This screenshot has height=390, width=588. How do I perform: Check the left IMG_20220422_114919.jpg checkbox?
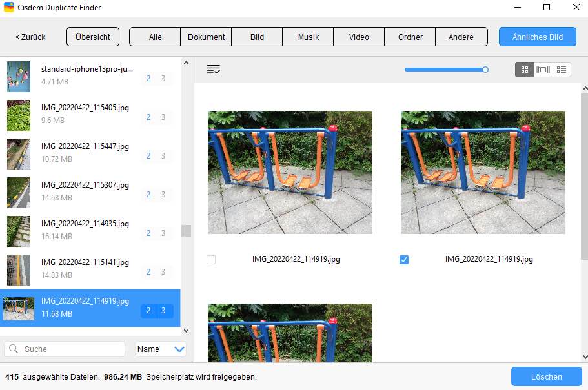click(211, 259)
